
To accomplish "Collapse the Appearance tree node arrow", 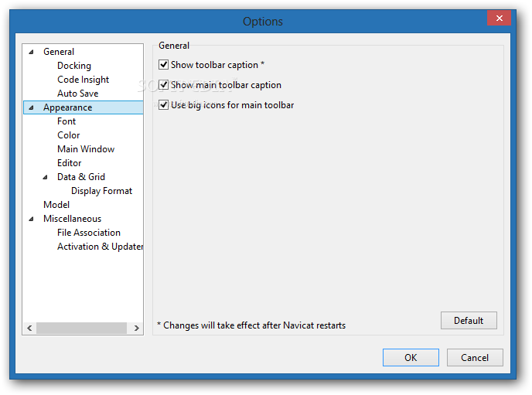I will [31, 107].
